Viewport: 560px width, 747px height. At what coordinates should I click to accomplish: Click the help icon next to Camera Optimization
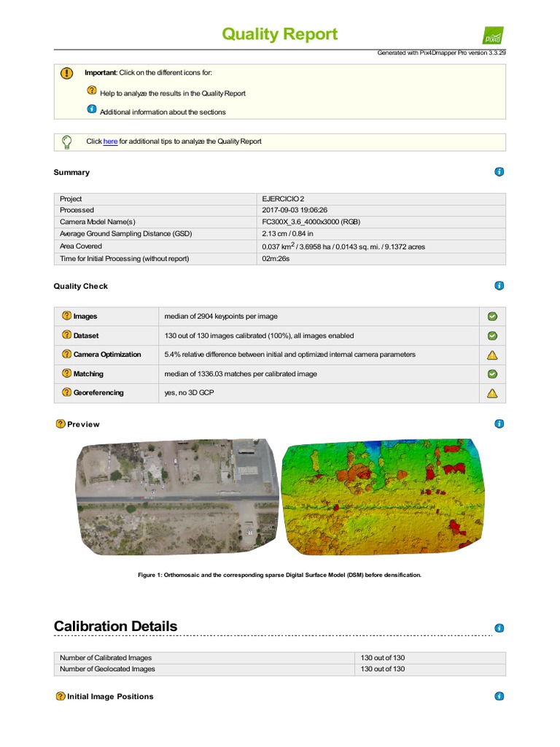tap(66, 354)
